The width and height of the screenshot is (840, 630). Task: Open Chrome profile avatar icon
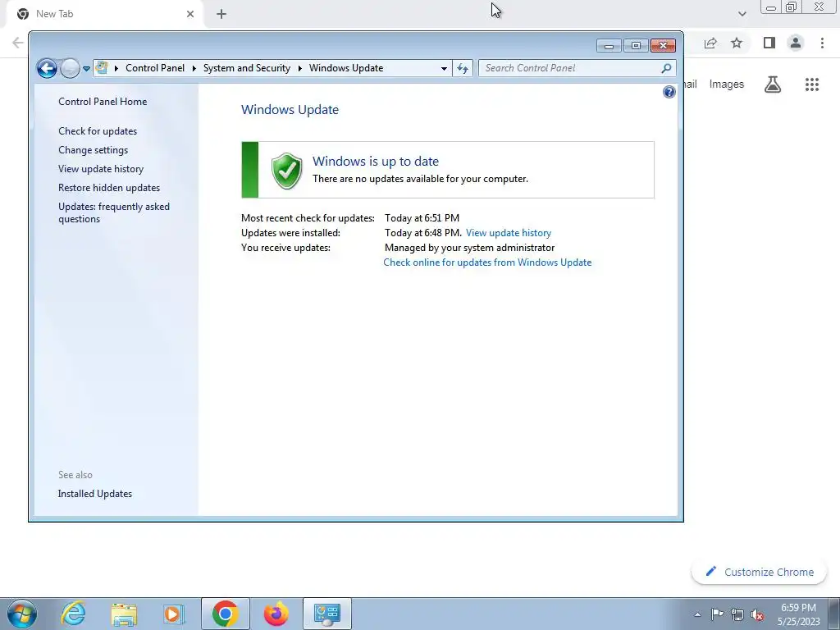(796, 43)
